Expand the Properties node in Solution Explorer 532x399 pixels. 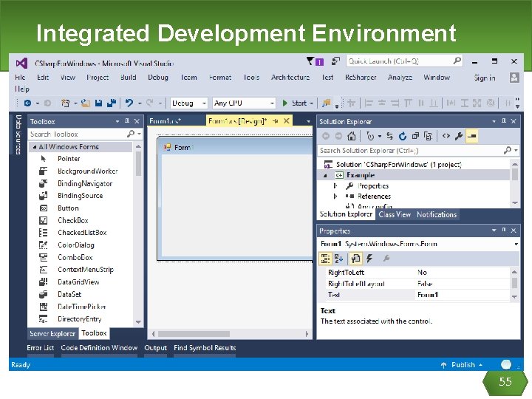tap(335, 186)
